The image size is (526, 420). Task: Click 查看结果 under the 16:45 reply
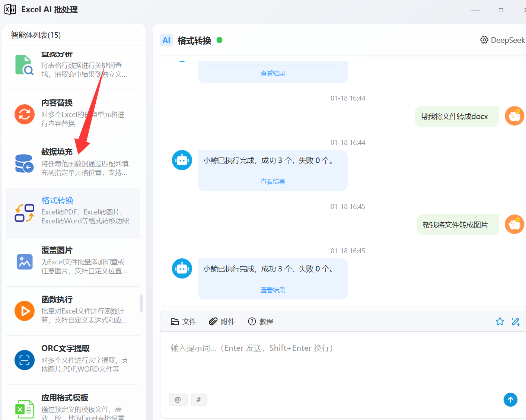(272, 290)
